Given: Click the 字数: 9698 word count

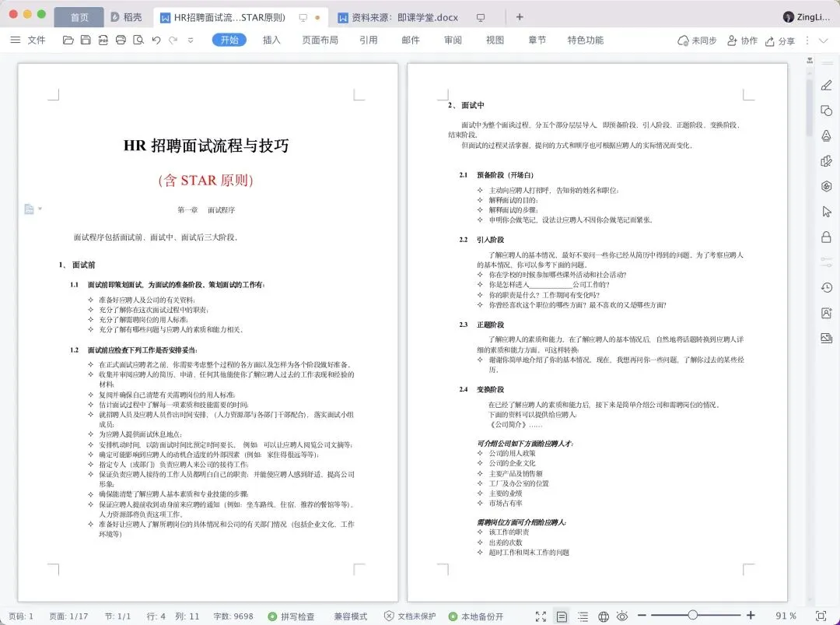Looking at the screenshot, I should tap(233, 616).
